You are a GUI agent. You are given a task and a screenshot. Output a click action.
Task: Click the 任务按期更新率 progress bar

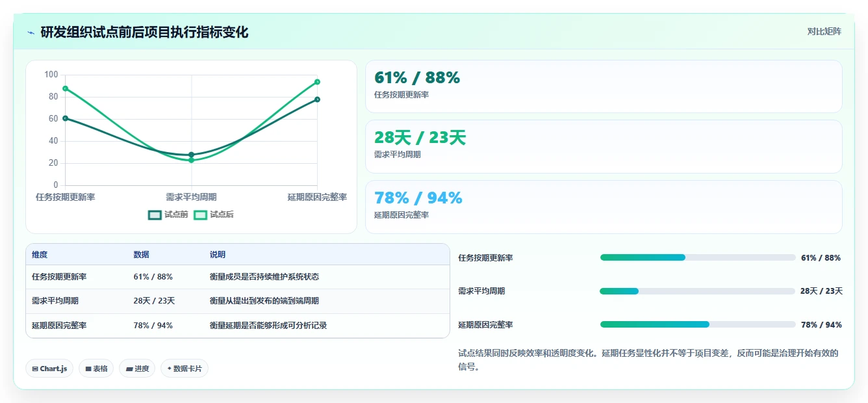[x=698, y=257]
